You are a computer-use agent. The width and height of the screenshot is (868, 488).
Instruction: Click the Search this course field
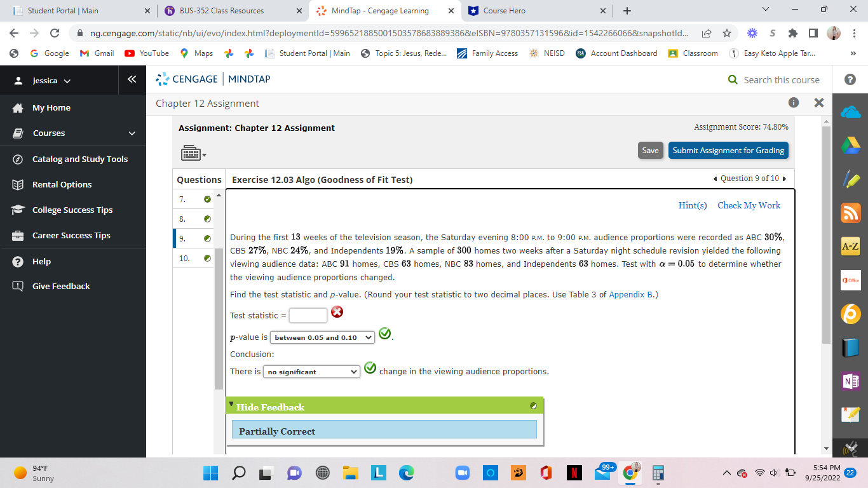tap(782, 80)
